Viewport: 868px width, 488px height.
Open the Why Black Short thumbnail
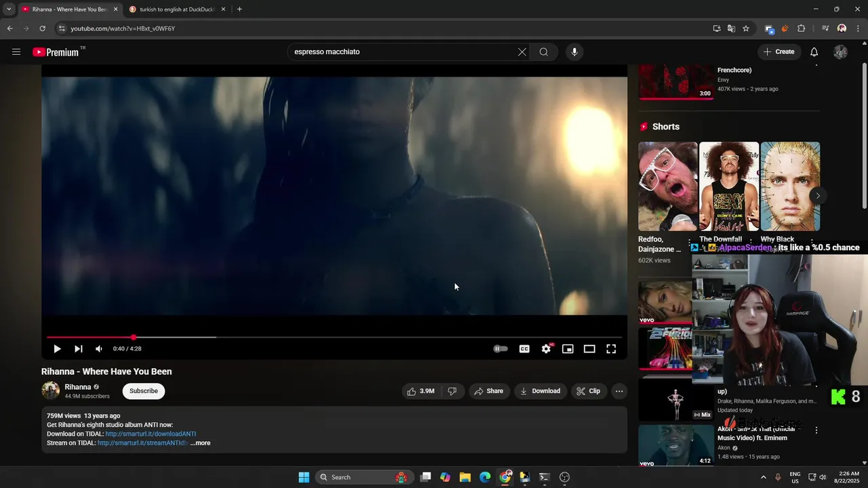(x=790, y=186)
